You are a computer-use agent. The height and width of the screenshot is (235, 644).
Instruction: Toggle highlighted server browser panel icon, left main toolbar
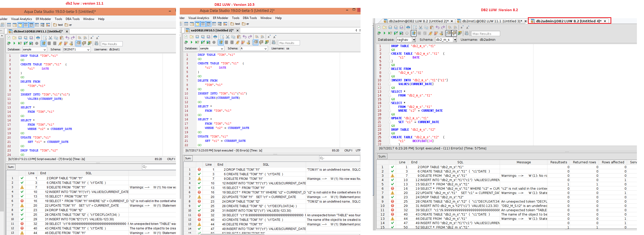coord(20,25)
